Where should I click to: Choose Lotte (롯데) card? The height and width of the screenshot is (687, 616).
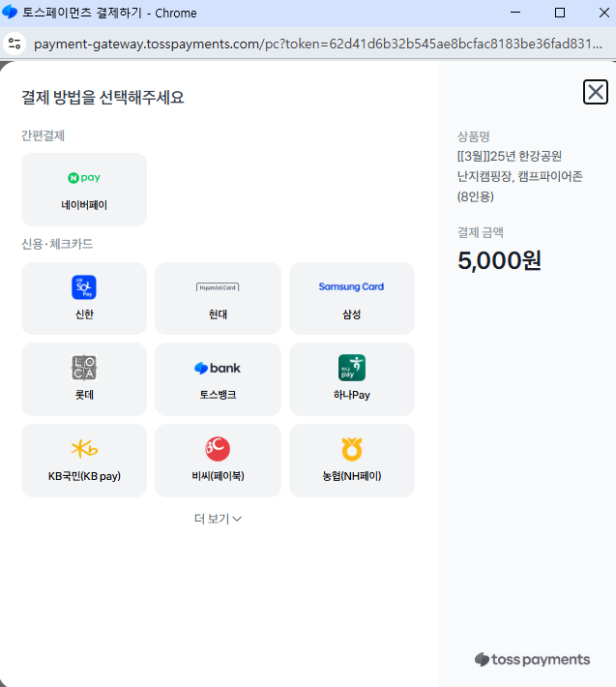[84, 379]
